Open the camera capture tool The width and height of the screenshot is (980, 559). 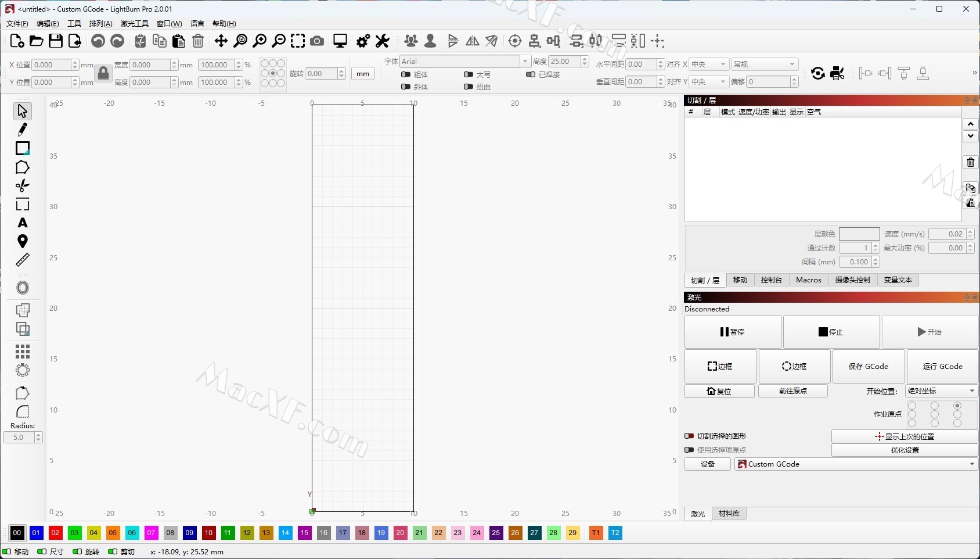(317, 41)
